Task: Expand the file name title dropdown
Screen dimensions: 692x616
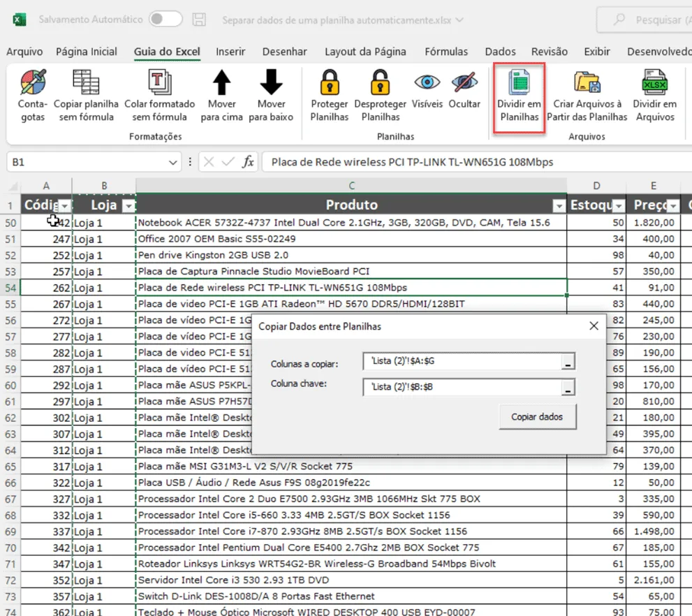Action: coord(459,20)
